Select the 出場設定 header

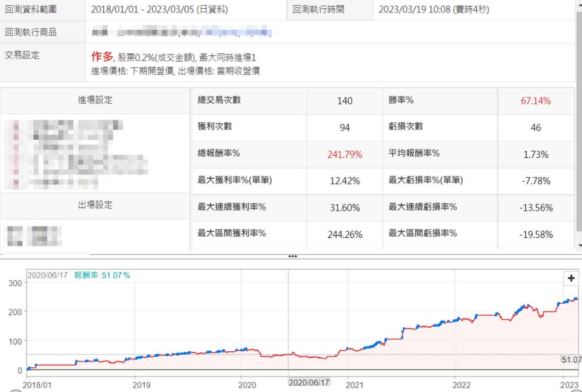tap(95, 205)
